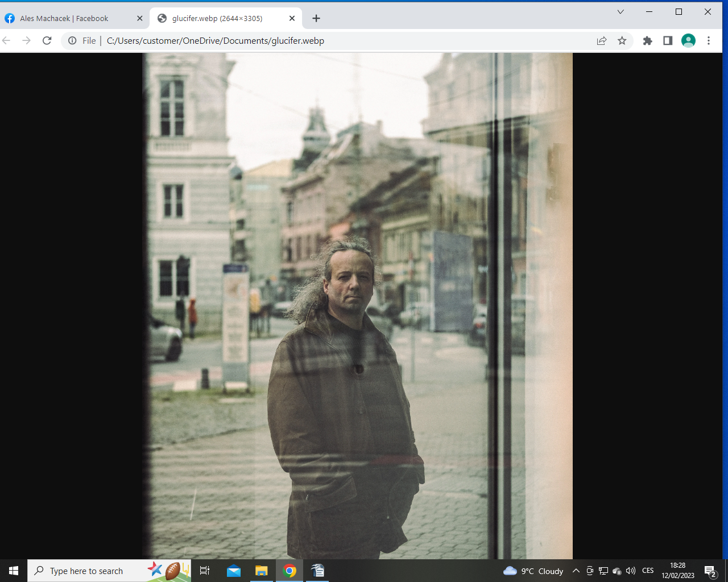Zoom the glucifer.webp portrait image
The width and height of the screenshot is (728, 582).
(357, 306)
